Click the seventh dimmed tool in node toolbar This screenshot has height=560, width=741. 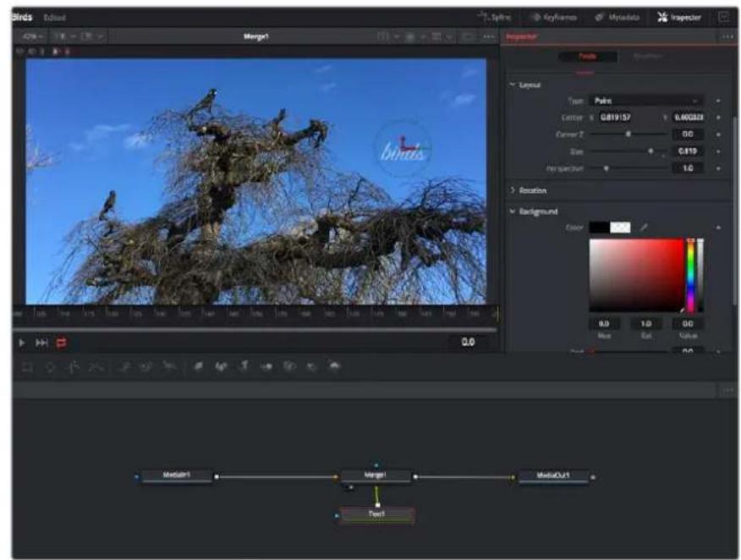pyautogui.click(x=170, y=366)
